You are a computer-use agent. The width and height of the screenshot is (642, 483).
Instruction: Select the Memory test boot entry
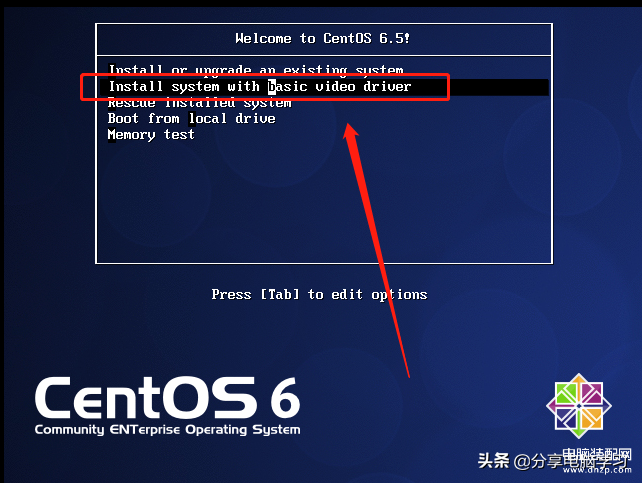[151, 135]
